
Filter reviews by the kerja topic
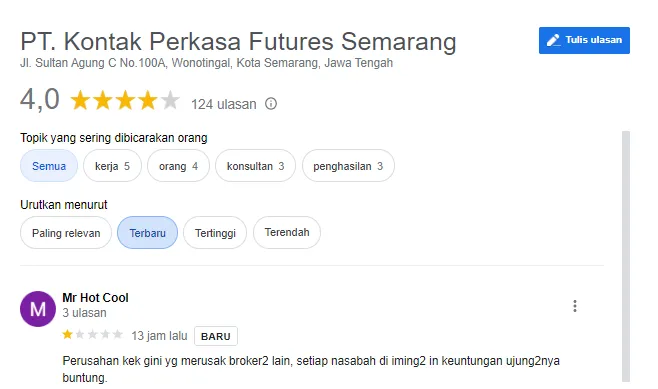point(112,166)
